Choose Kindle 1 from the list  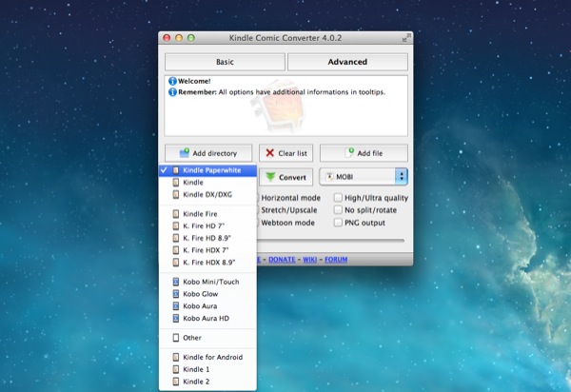(207, 369)
